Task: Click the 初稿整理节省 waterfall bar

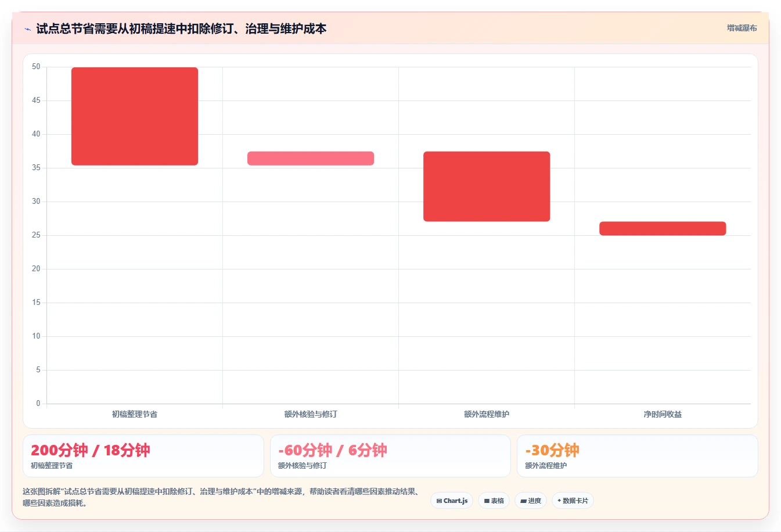Action: click(x=135, y=116)
